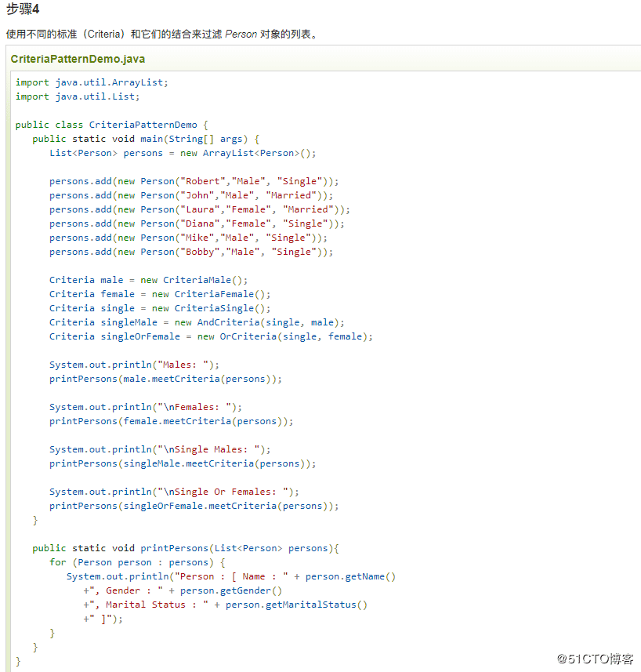Viewport: 641px width, 672px height.
Task: Click the CriteriaPatternDemo.java file title
Action: [78, 59]
